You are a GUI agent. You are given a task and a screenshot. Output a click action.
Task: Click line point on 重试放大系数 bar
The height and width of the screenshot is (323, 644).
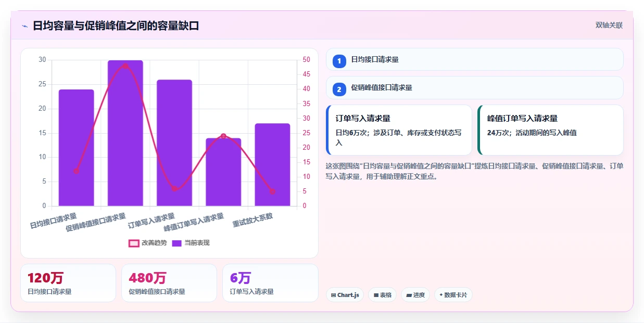click(272, 191)
